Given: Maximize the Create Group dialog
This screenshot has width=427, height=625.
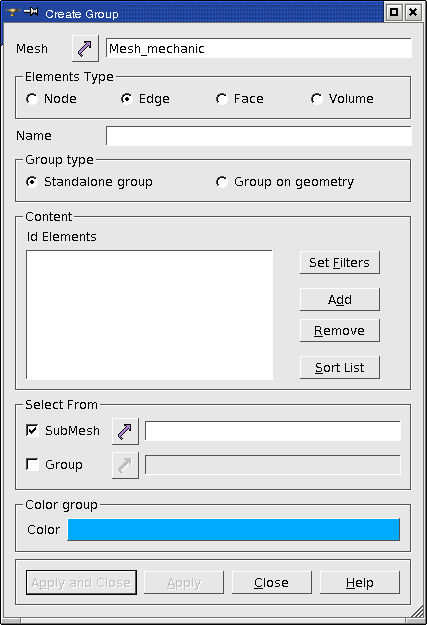Looking at the screenshot, I should click(x=394, y=12).
